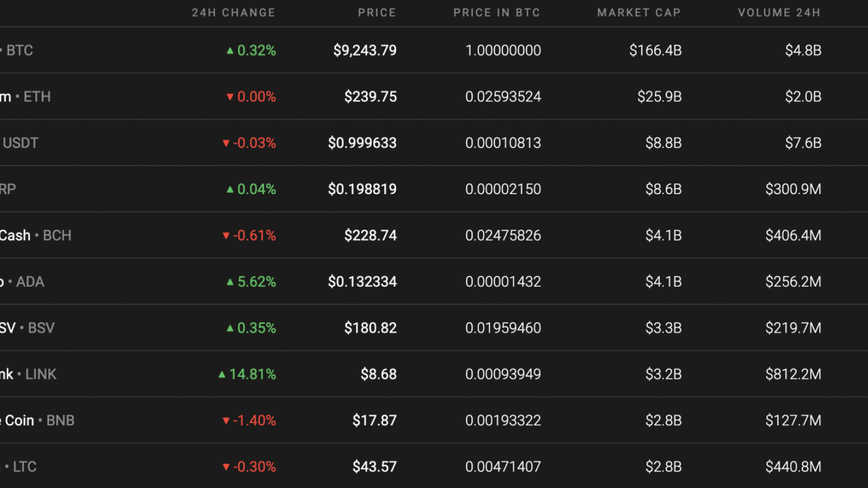This screenshot has height=488, width=868.
Task: Select ADA price $0.132334
Action: [x=362, y=282]
